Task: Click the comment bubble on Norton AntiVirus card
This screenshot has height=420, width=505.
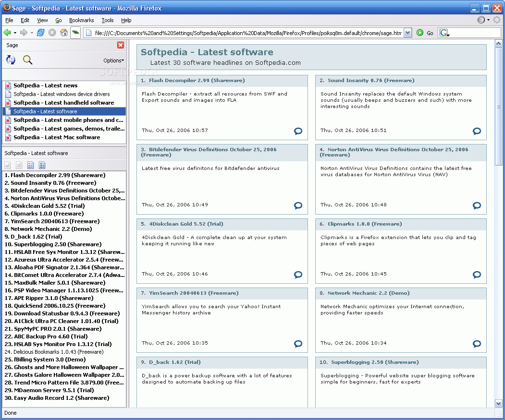Action: [x=477, y=205]
